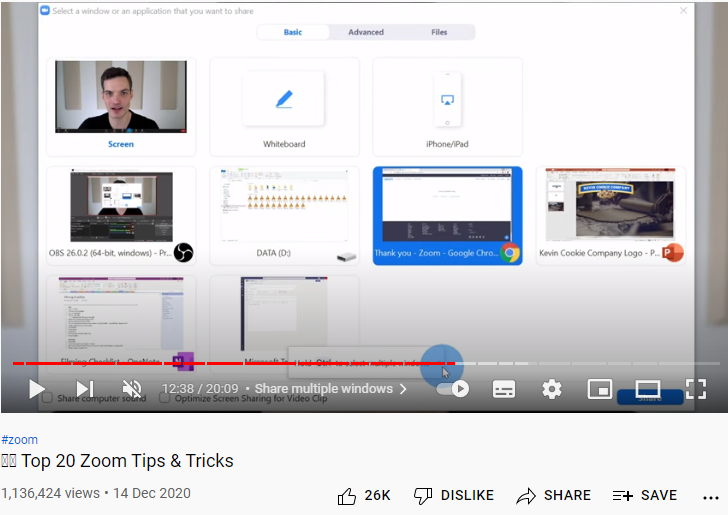Click the iPhone AirPlay icon
The image size is (728, 515).
(447, 100)
